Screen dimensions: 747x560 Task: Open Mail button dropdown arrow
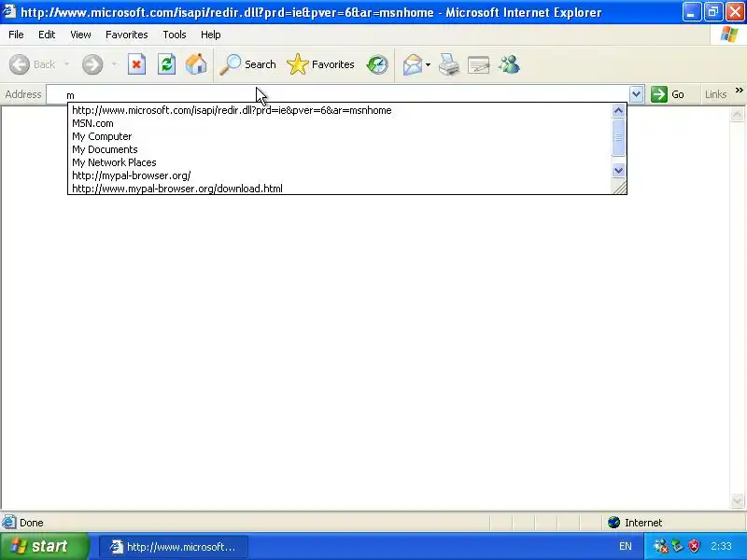(428, 64)
